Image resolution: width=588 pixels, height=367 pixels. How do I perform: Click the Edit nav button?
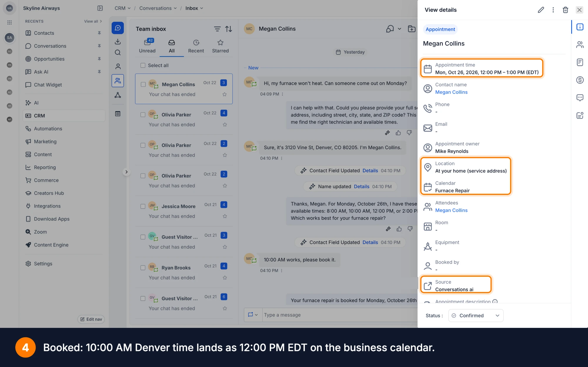[91, 319]
